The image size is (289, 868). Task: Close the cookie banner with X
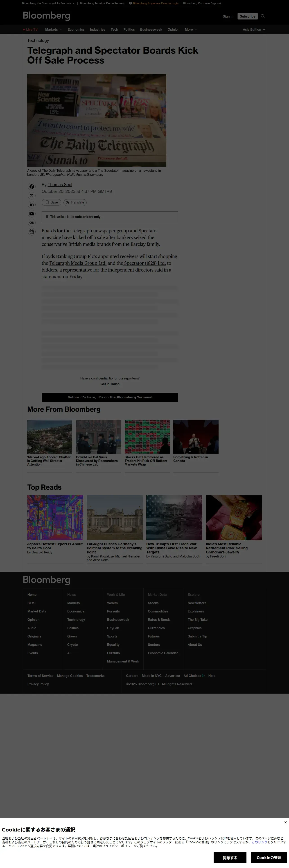click(x=285, y=823)
